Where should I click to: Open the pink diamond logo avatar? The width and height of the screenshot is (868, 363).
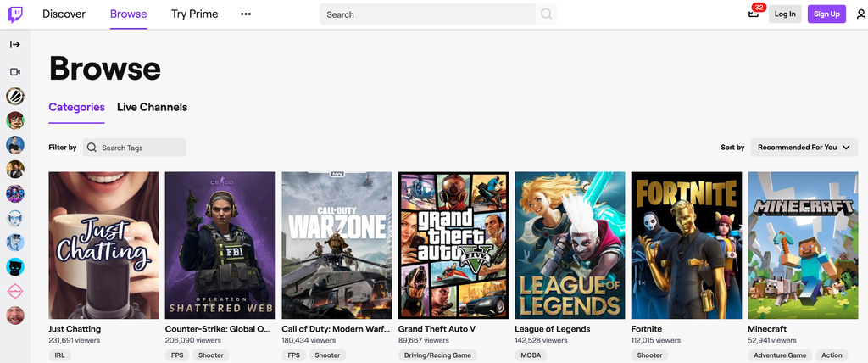pos(15,291)
